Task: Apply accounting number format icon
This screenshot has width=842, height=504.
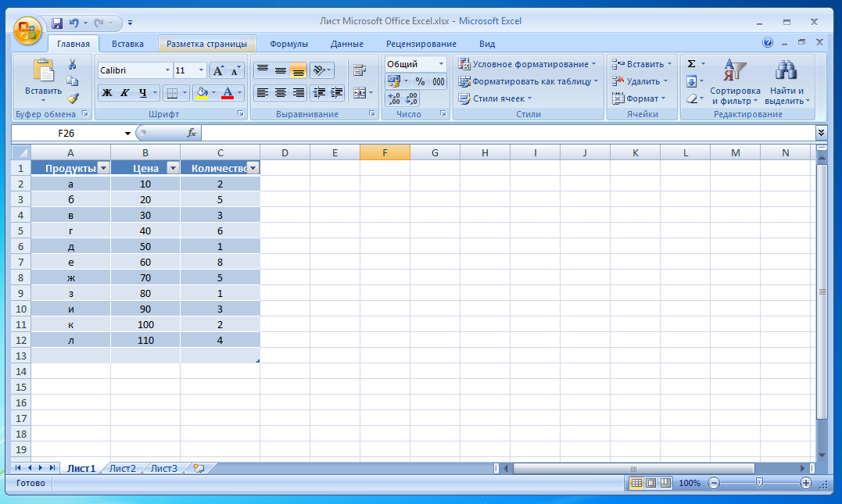Action: 393,81
